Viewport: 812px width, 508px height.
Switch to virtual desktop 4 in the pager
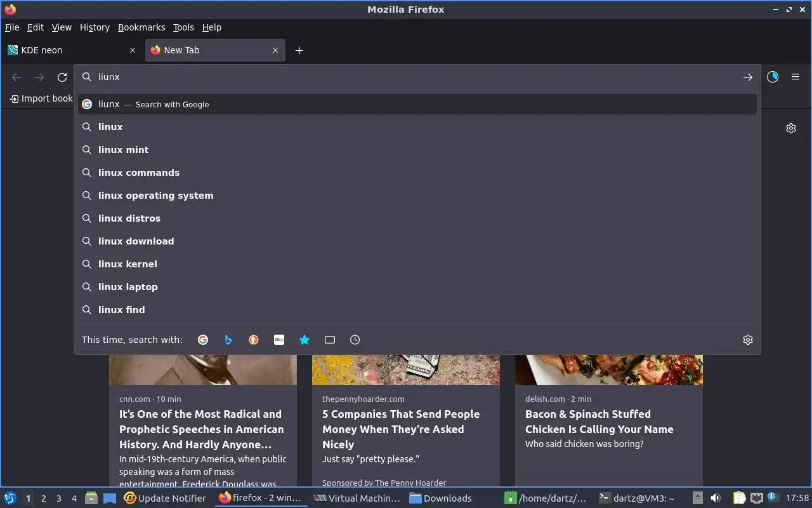[74, 498]
